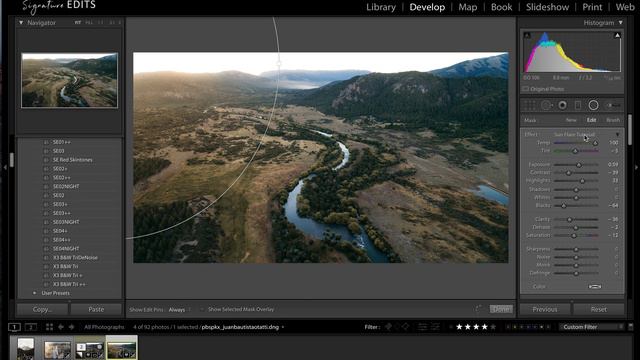
Task: Click the Previous button
Action: click(x=545, y=309)
